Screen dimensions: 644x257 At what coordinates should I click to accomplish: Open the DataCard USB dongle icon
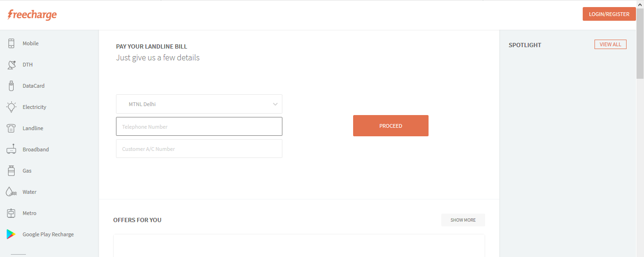point(11,86)
